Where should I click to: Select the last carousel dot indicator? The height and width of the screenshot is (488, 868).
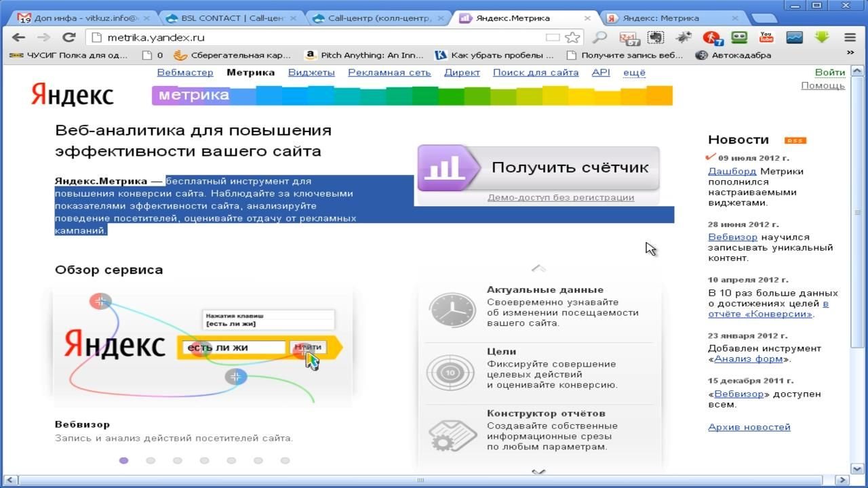[x=285, y=461]
